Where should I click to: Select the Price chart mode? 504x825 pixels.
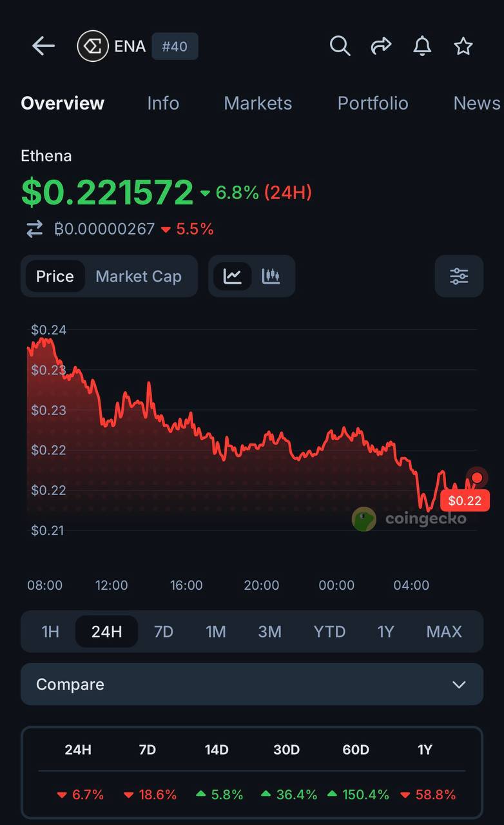(55, 277)
